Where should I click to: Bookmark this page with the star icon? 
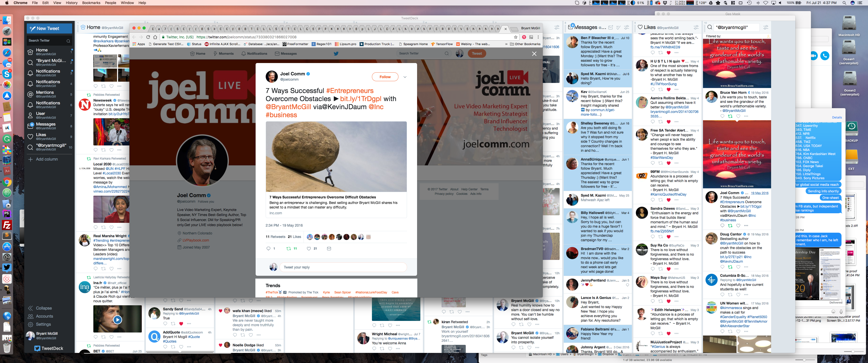516,37
